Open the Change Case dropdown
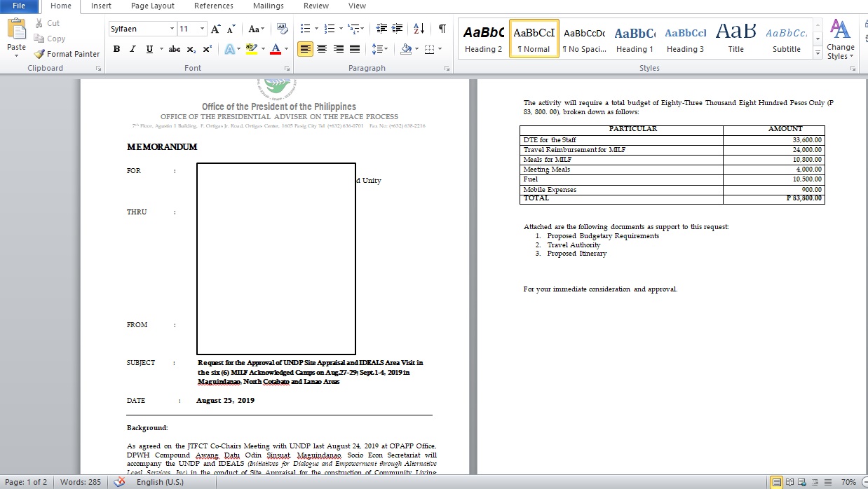Image resolution: width=868 pixels, height=489 pixels. coord(257,29)
